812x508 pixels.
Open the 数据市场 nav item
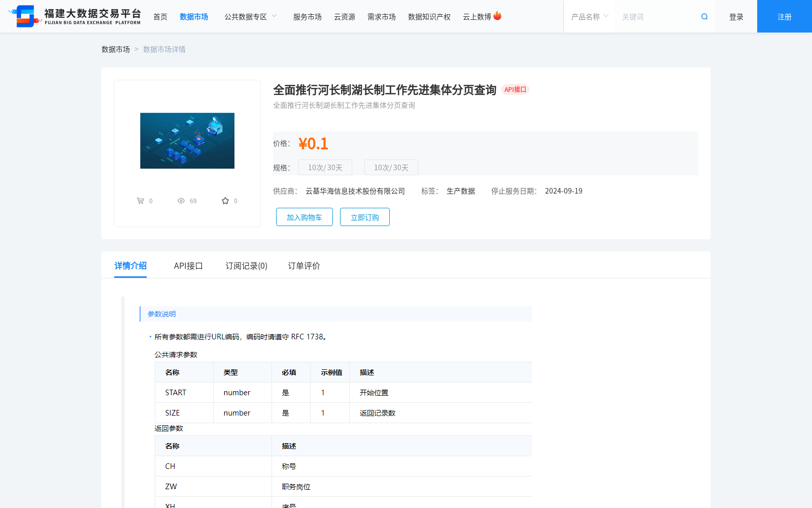point(194,17)
